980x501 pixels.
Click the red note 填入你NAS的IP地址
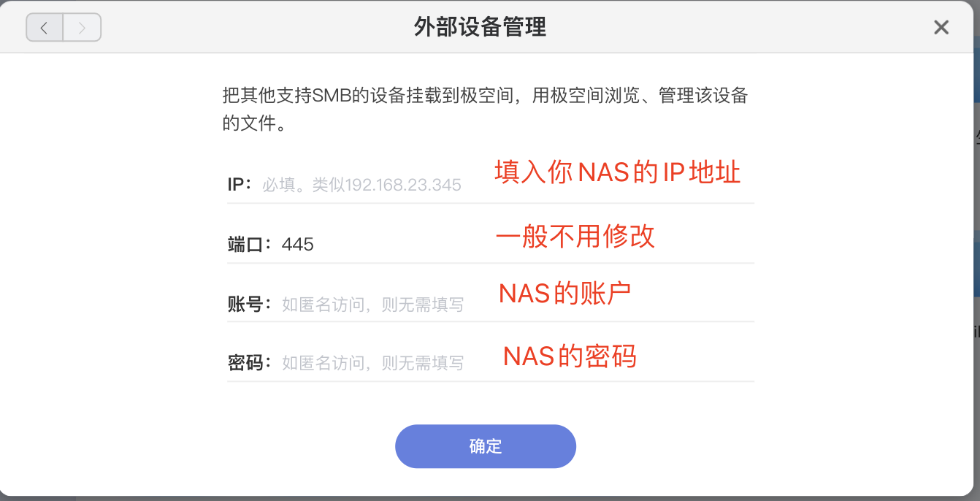tap(617, 172)
